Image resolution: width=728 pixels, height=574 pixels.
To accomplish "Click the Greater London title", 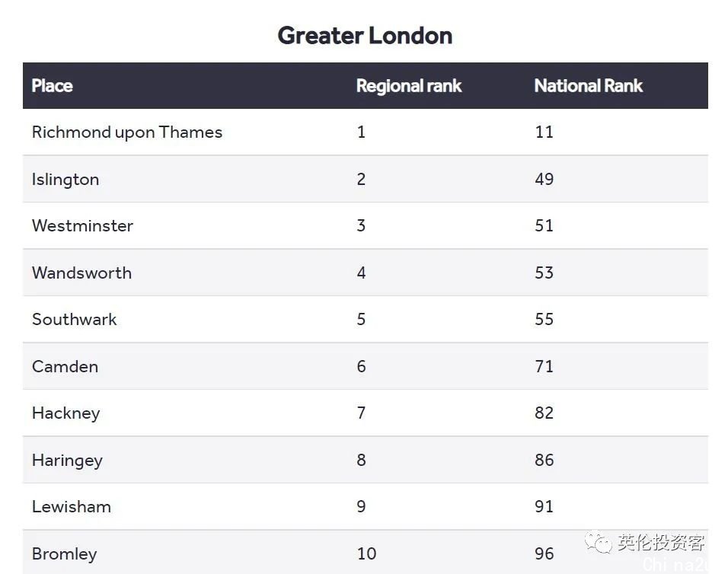I will pyautogui.click(x=365, y=36).
